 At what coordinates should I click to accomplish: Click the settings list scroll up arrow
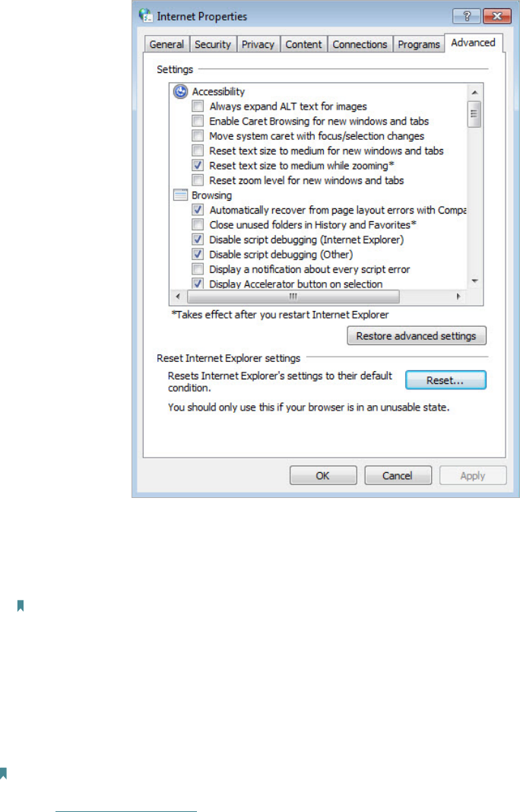[474, 92]
